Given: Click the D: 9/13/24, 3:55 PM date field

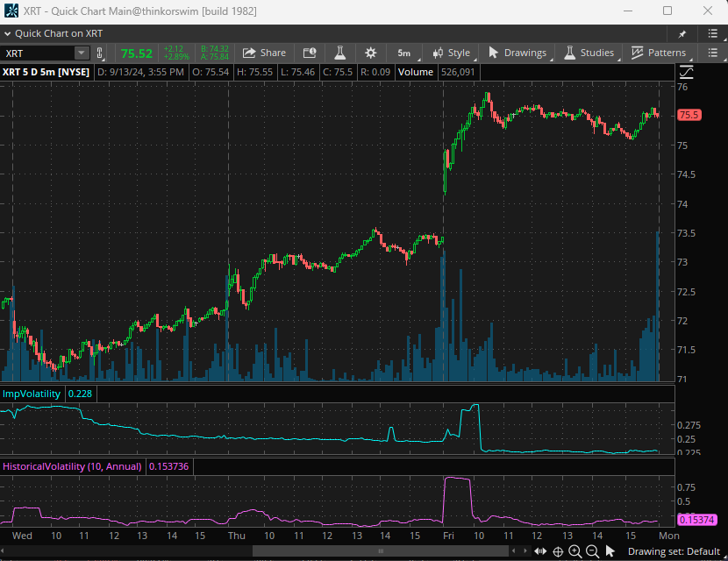Looking at the screenshot, I should [x=140, y=72].
